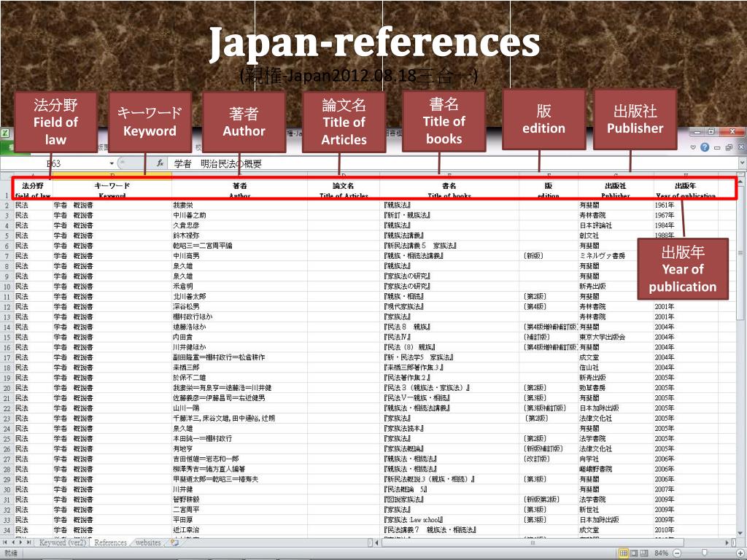Screen dimensions: 747x560
Task: Select the References sheet tab
Action: coord(110,542)
